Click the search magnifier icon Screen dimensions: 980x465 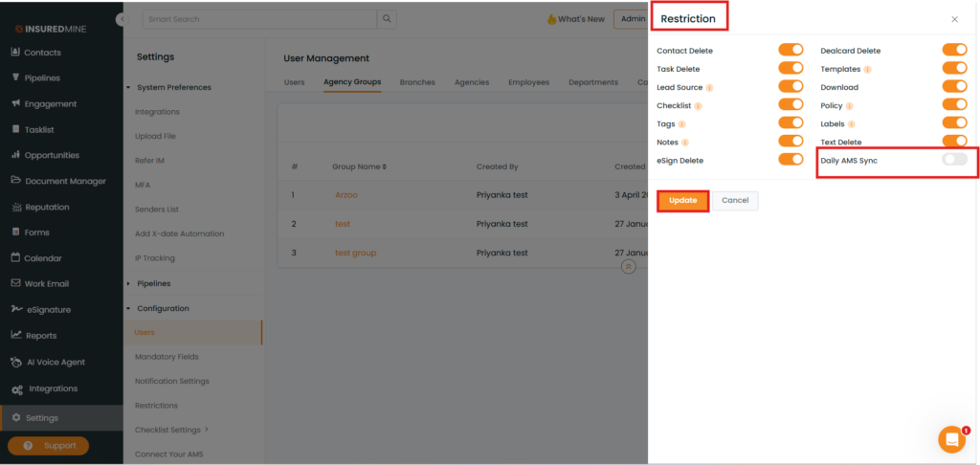(387, 19)
